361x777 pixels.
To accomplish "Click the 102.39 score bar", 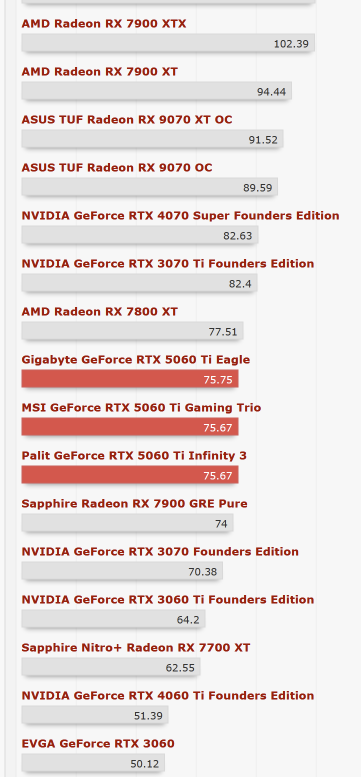I will coord(168,43).
